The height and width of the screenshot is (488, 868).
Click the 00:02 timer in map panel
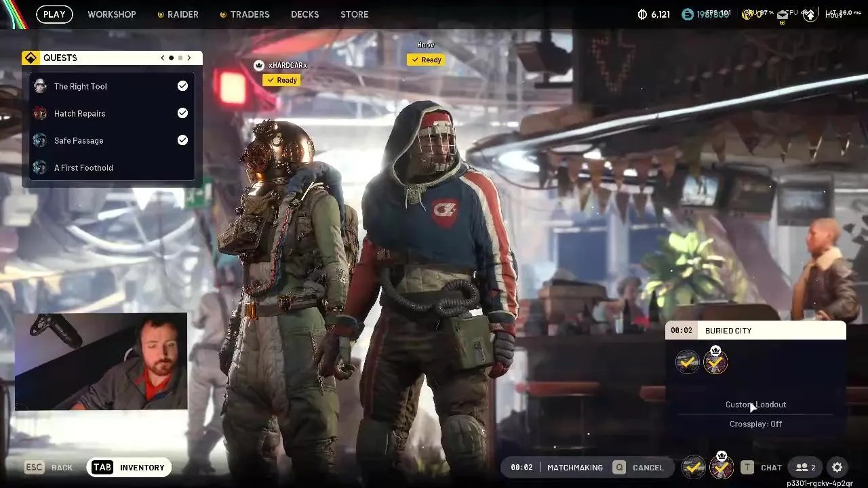click(x=682, y=331)
